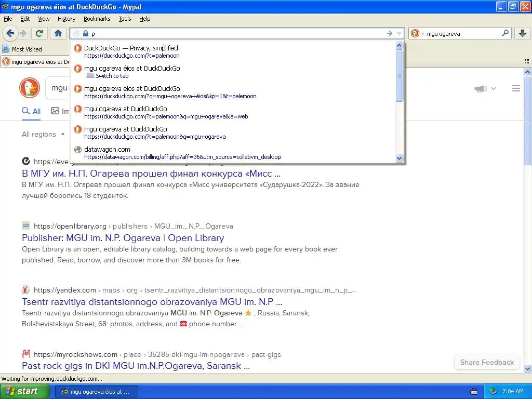Open the В МГУ им. Н.П. Огарева result
Viewport: 532px width, 399px height.
(x=151, y=174)
